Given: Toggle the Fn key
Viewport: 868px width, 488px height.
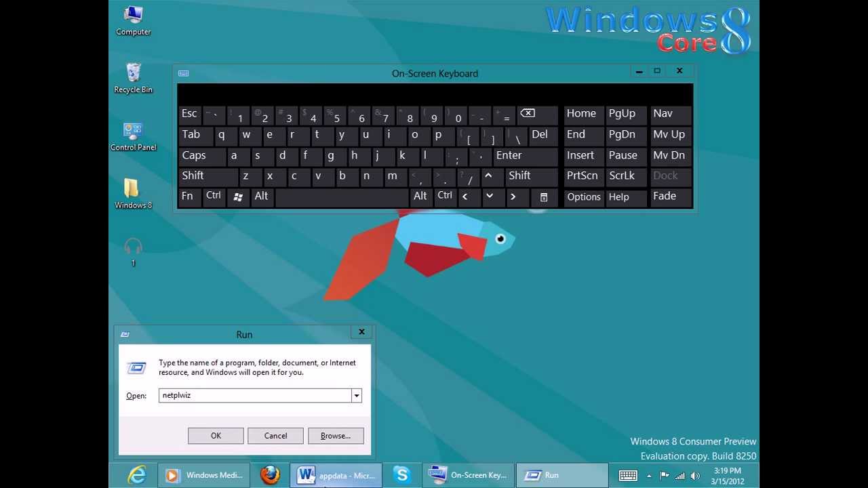Looking at the screenshot, I should [x=189, y=197].
